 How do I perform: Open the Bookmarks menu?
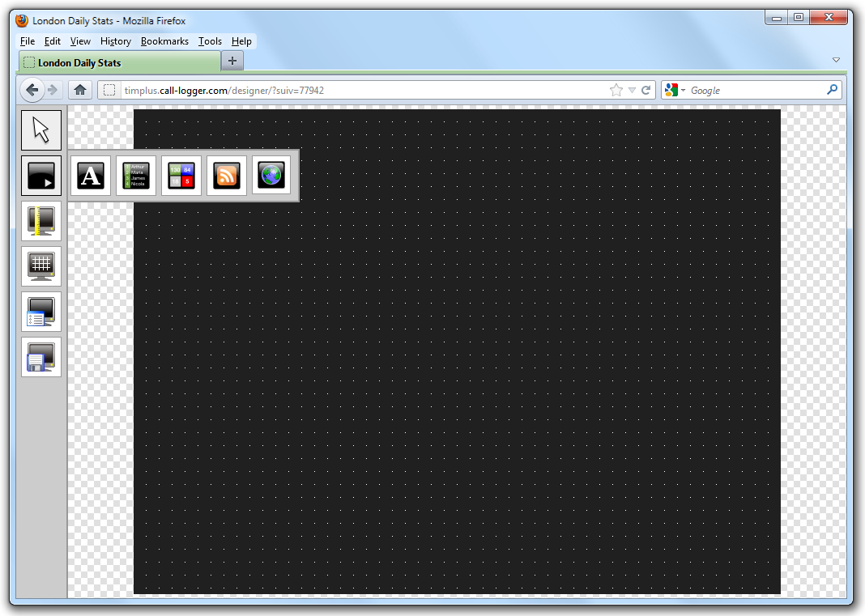165,41
